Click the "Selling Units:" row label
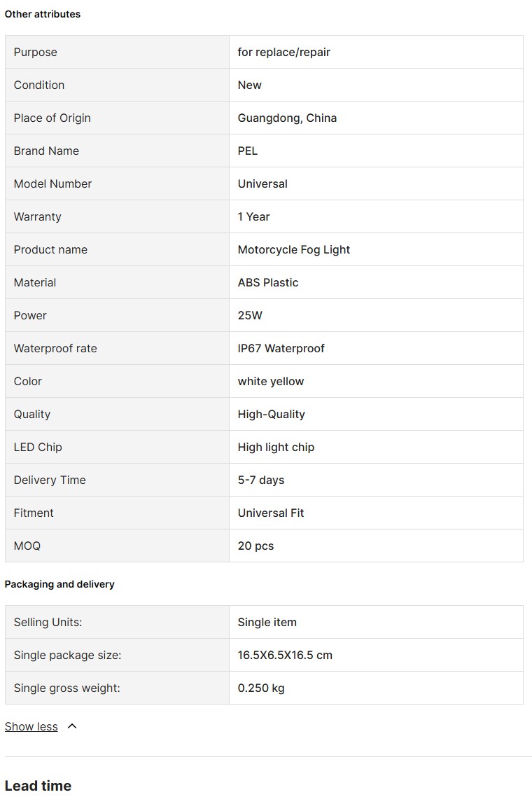 (48, 623)
